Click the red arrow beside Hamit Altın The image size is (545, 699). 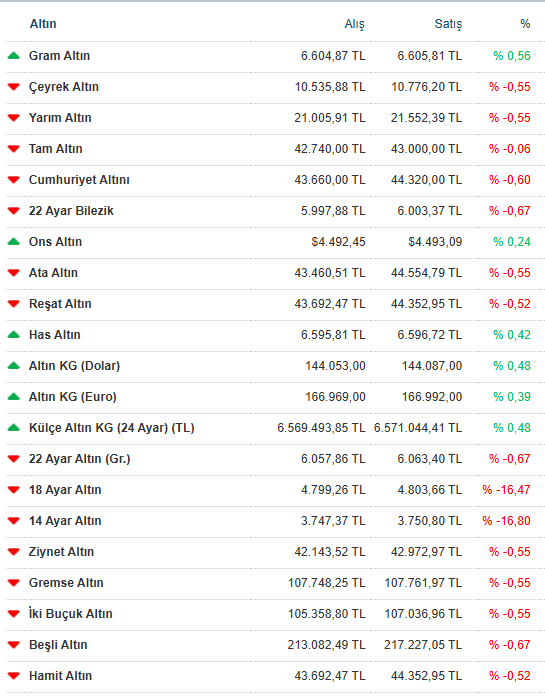point(14,676)
